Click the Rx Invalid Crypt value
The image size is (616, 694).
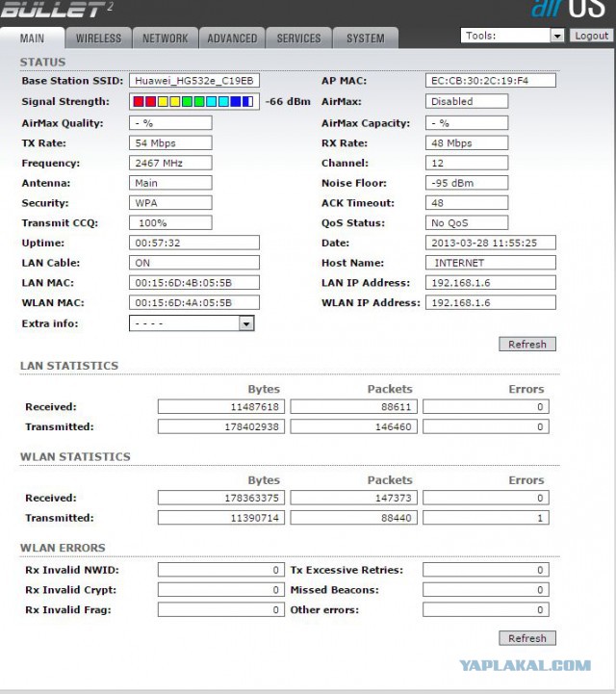click(220, 589)
